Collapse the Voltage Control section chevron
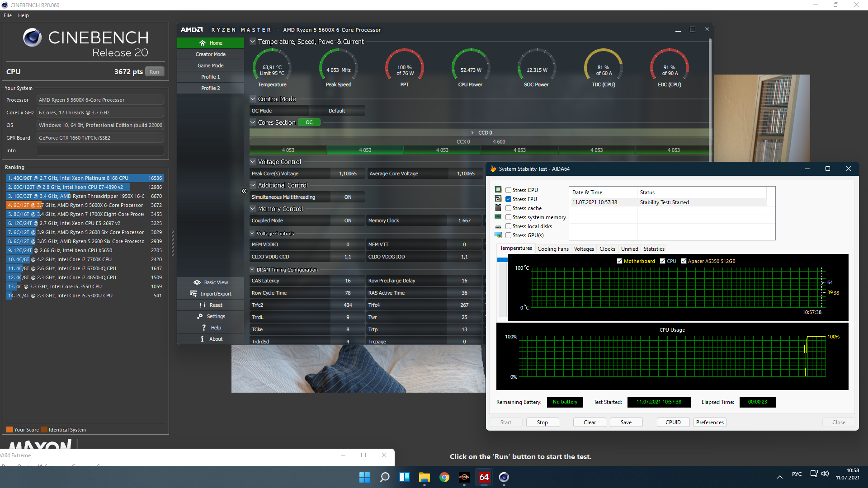Viewport: 868px width, 488px height. pos(253,162)
